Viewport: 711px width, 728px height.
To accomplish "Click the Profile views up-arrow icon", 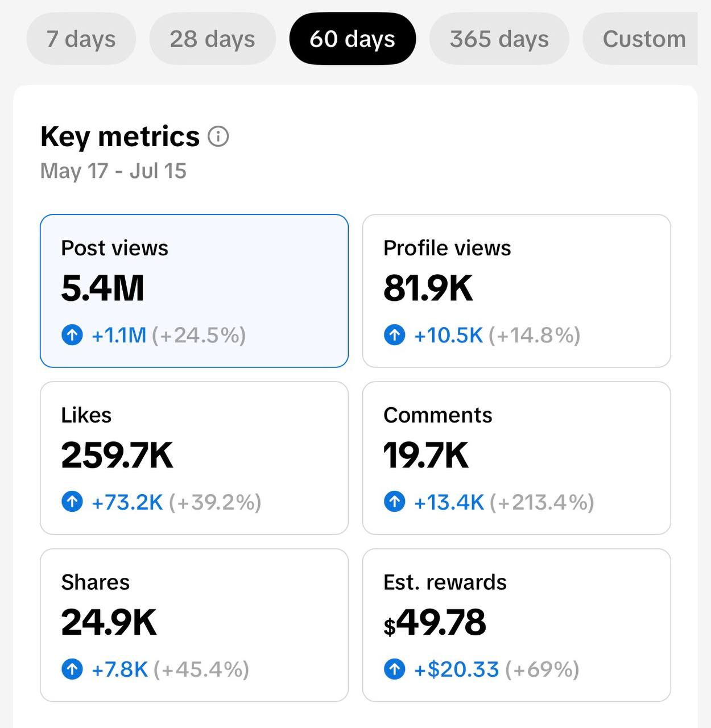I will tap(394, 335).
